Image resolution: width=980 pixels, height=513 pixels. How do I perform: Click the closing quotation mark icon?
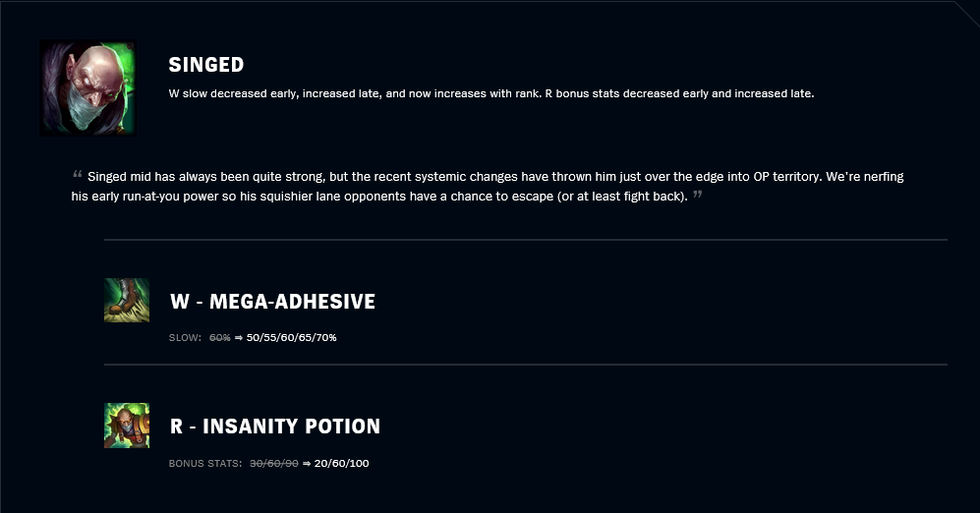tap(698, 194)
